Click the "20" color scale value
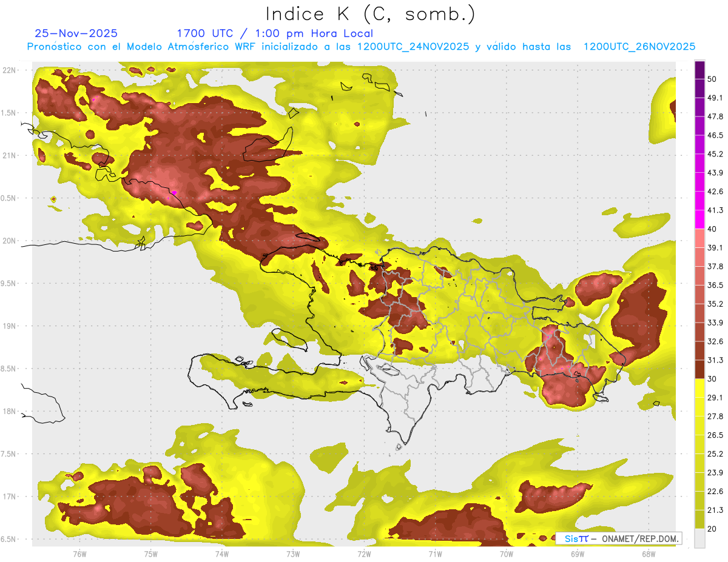This screenshot has width=728, height=562. tap(712, 529)
